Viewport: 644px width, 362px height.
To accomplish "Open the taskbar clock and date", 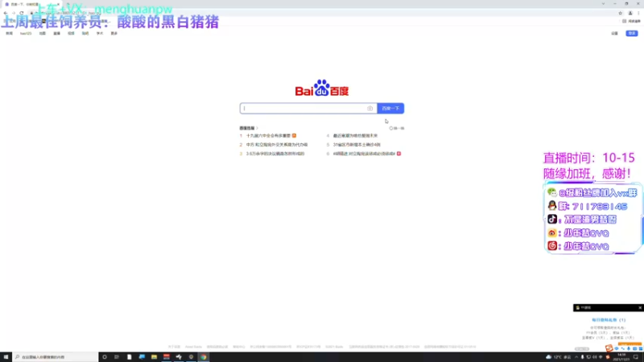I will pyautogui.click(x=621, y=356).
